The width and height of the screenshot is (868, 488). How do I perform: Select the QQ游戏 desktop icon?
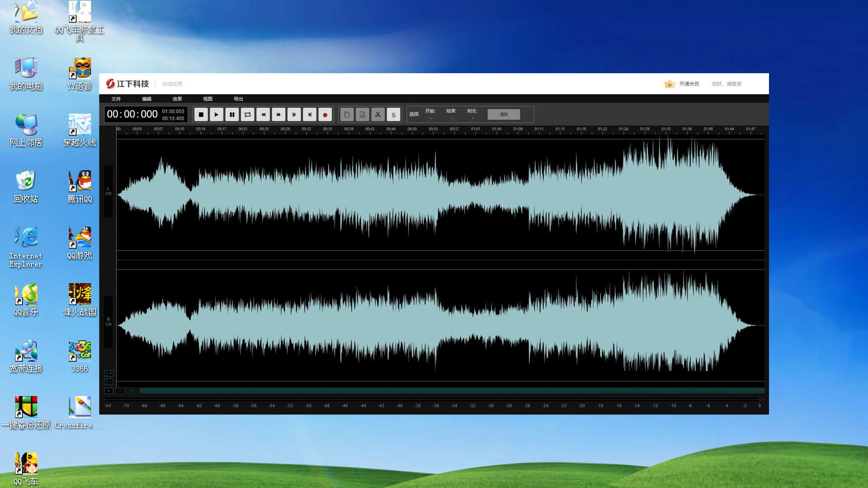pos(80,243)
